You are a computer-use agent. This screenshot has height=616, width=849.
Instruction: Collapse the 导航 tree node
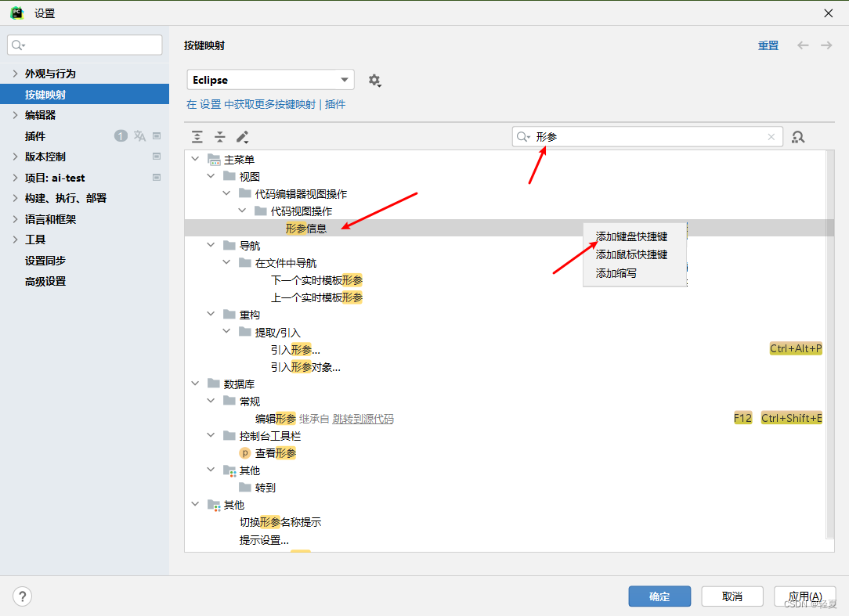click(210, 244)
